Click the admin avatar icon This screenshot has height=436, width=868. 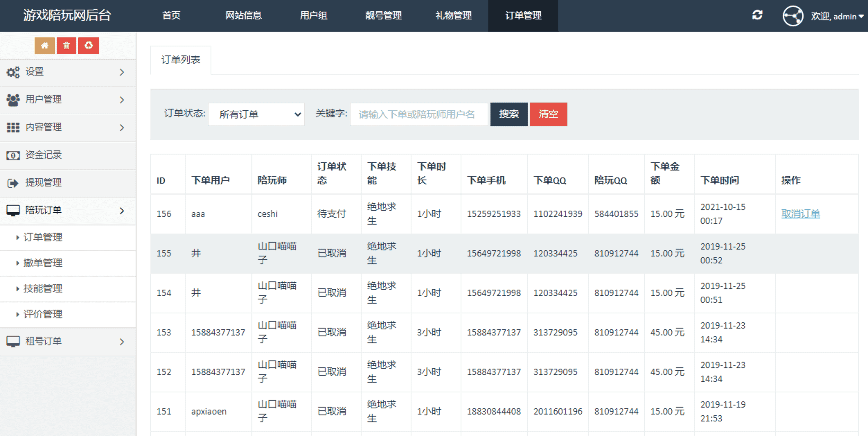click(793, 16)
